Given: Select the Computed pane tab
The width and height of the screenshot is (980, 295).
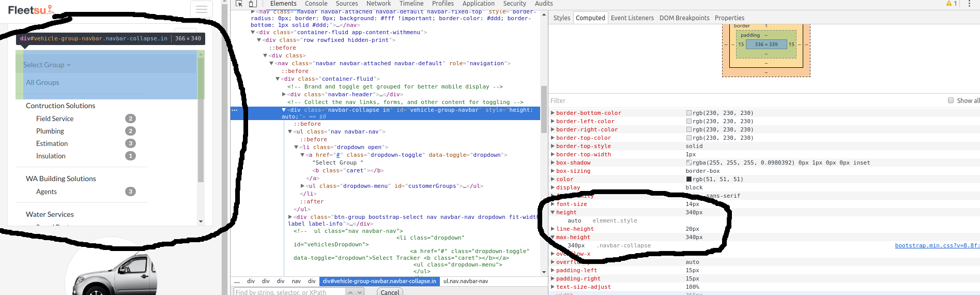Looking at the screenshot, I should tap(590, 18).
